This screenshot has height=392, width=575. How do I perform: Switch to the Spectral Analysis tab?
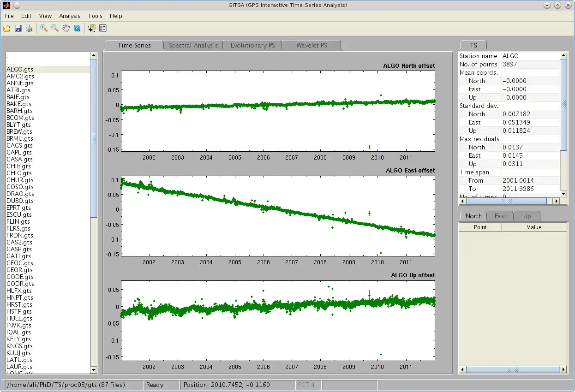[193, 45]
